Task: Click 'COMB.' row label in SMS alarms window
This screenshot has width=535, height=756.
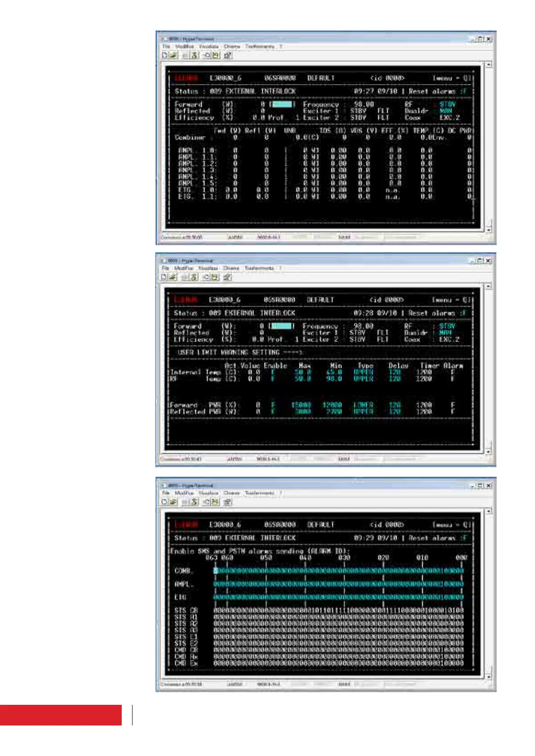Action: point(184,571)
